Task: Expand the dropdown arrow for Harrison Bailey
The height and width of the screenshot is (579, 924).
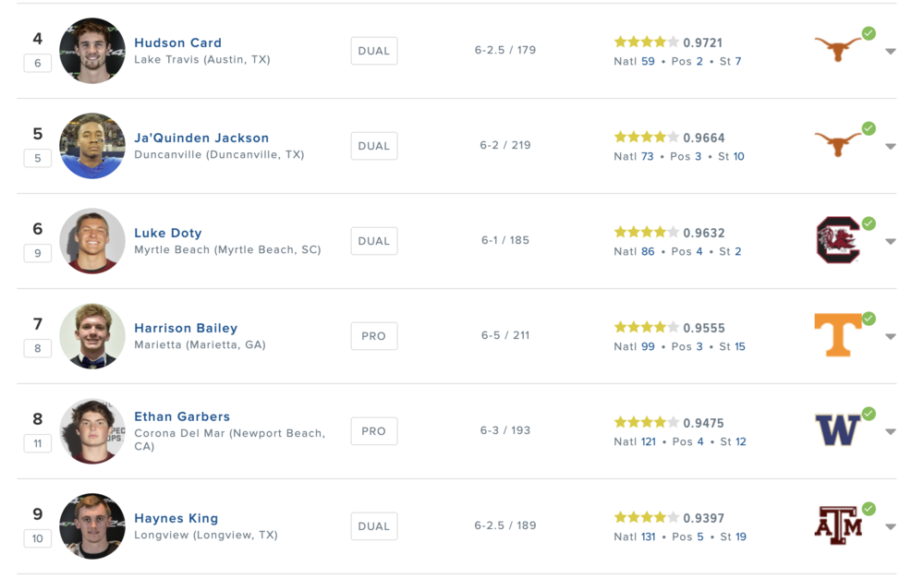Action: tap(891, 337)
